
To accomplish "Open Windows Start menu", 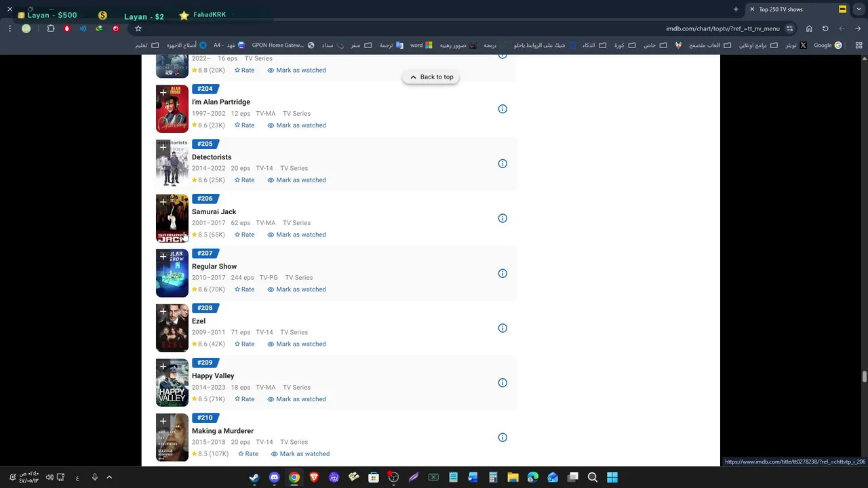I will pos(612,477).
